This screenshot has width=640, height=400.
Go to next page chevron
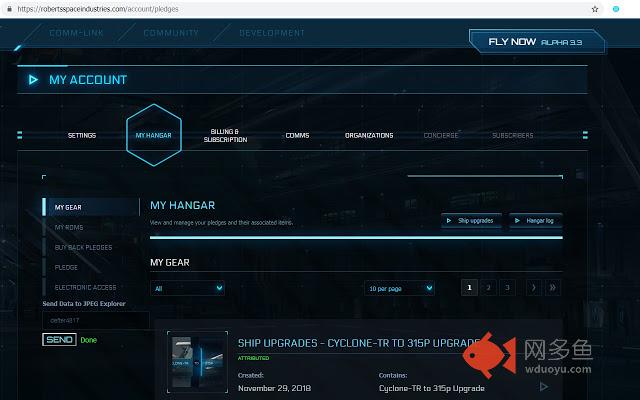click(534, 288)
